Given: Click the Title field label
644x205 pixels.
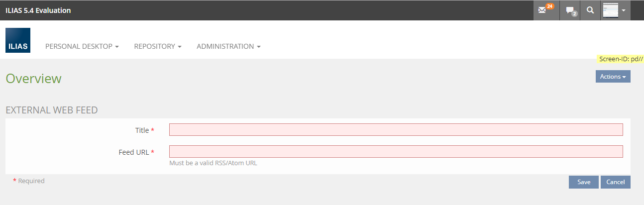Looking at the screenshot, I should (x=142, y=130).
